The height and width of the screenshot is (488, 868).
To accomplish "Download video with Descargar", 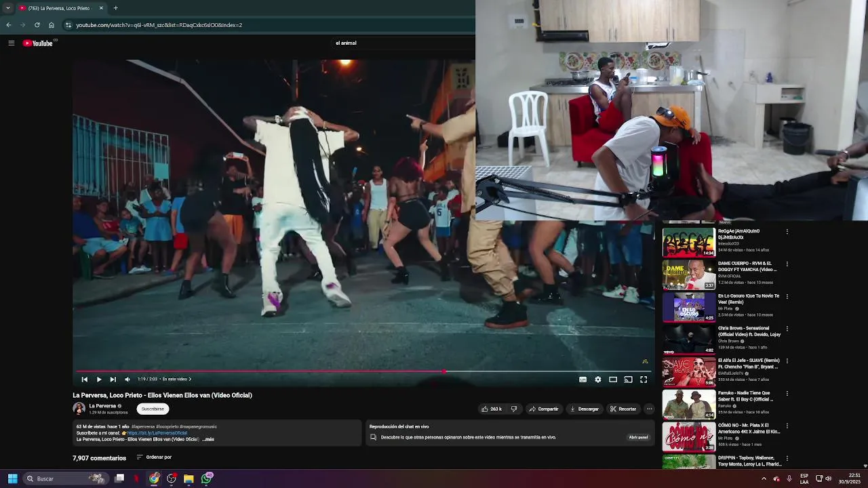I will 585,409.
